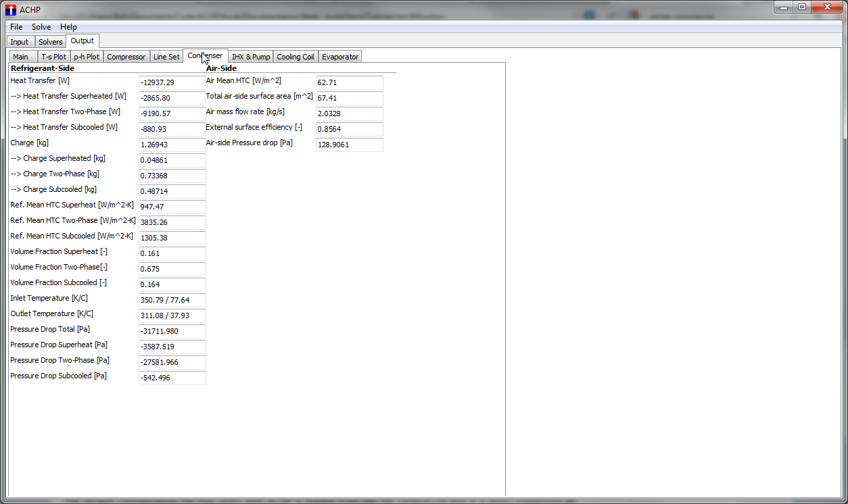Open the IHX & Pump tab
This screenshot has width=848, height=504.
click(251, 57)
